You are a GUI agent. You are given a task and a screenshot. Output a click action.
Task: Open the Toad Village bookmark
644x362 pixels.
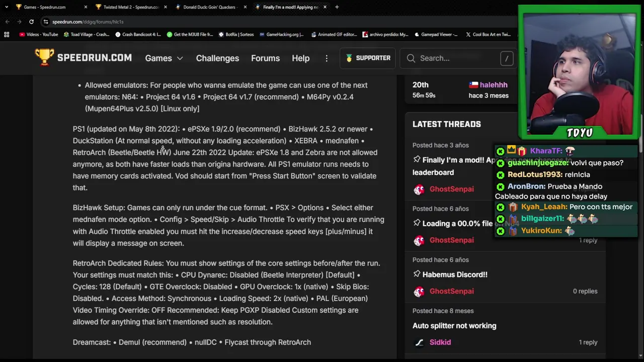tap(87, 35)
